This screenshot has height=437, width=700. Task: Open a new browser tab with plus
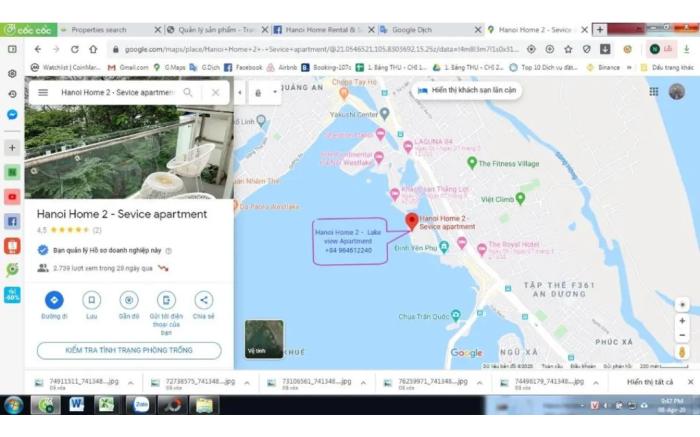point(600,30)
